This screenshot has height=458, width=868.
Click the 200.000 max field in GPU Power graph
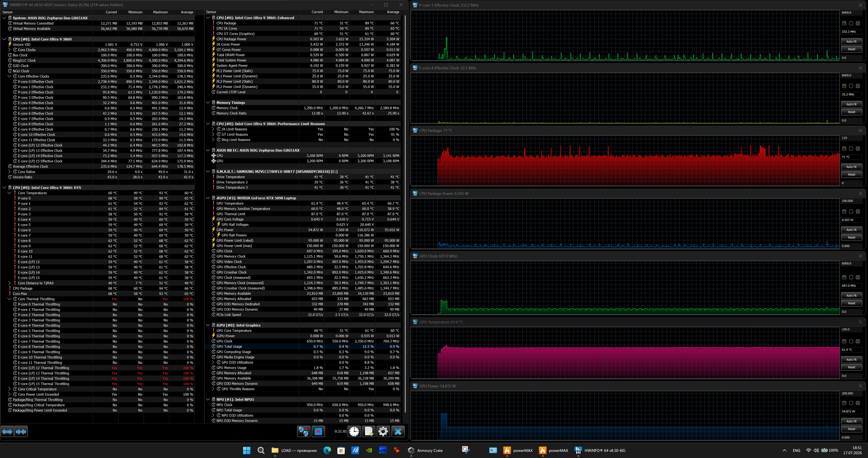[x=851, y=393]
